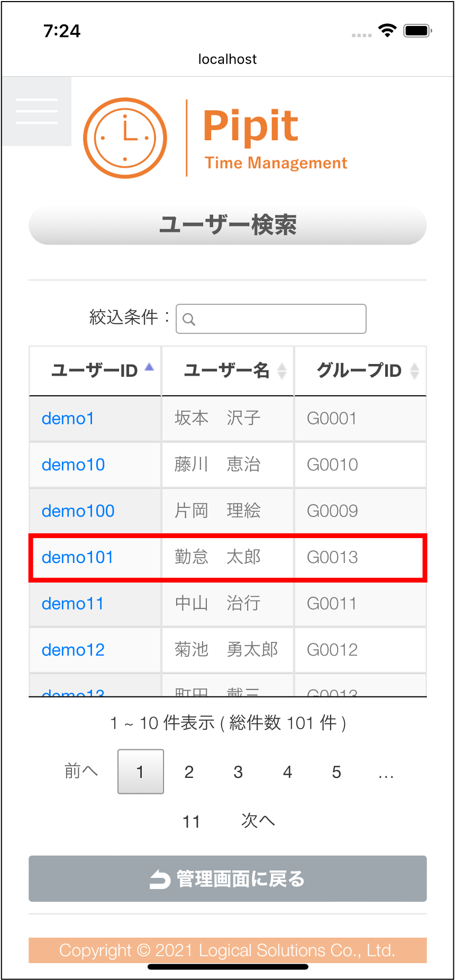Open user demo1

[68, 419]
